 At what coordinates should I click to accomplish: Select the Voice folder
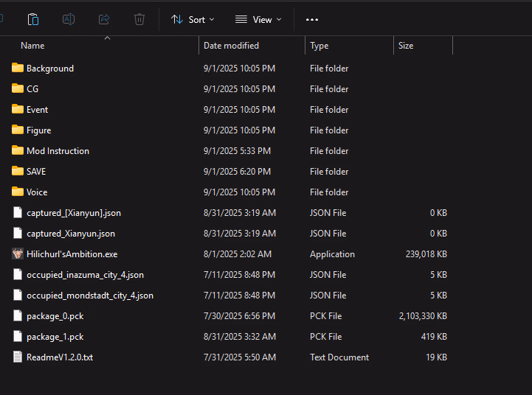tap(37, 192)
